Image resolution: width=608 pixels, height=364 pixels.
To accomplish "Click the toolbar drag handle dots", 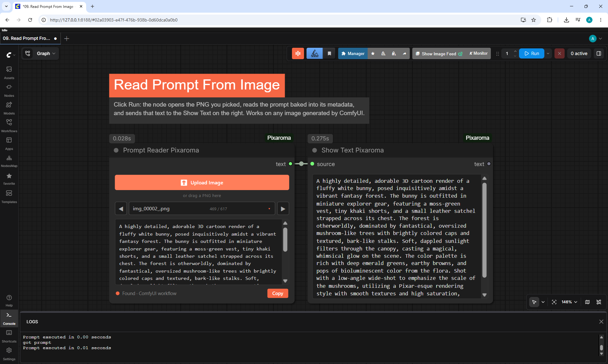I will point(497,54).
